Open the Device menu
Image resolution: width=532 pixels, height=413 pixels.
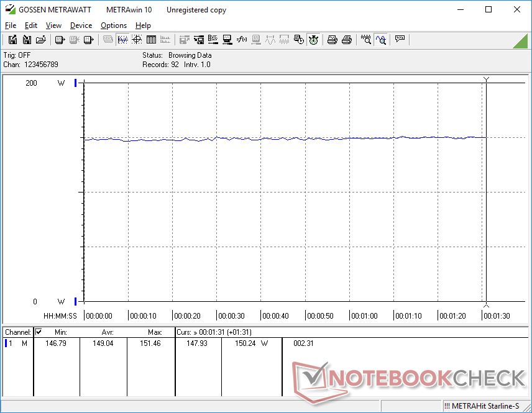point(81,25)
